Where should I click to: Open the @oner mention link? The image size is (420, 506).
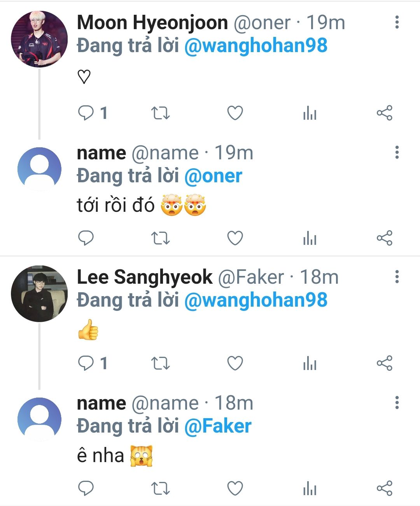[x=213, y=176]
